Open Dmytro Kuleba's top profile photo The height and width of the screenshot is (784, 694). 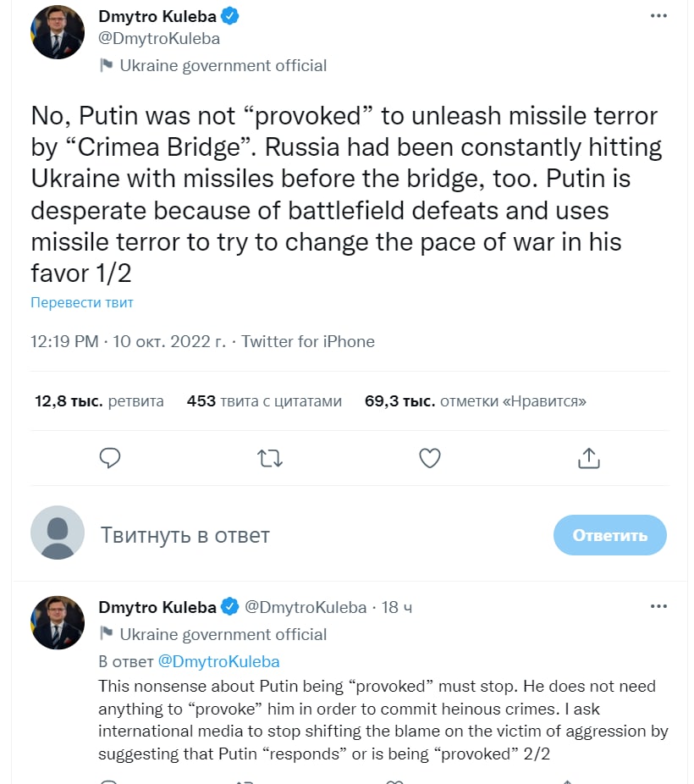[x=58, y=31]
